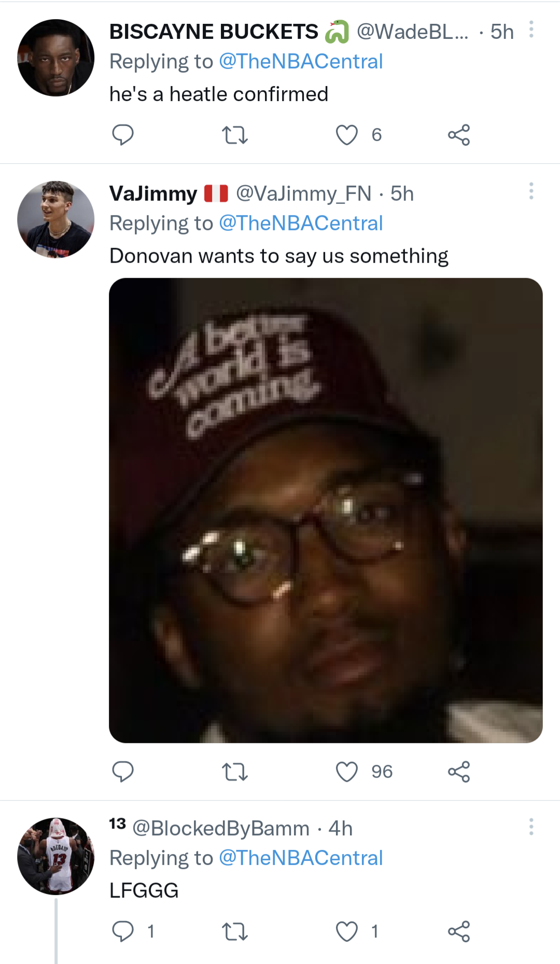Share VaJimmy's tweet
The height and width of the screenshot is (964, 560).
tap(458, 772)
